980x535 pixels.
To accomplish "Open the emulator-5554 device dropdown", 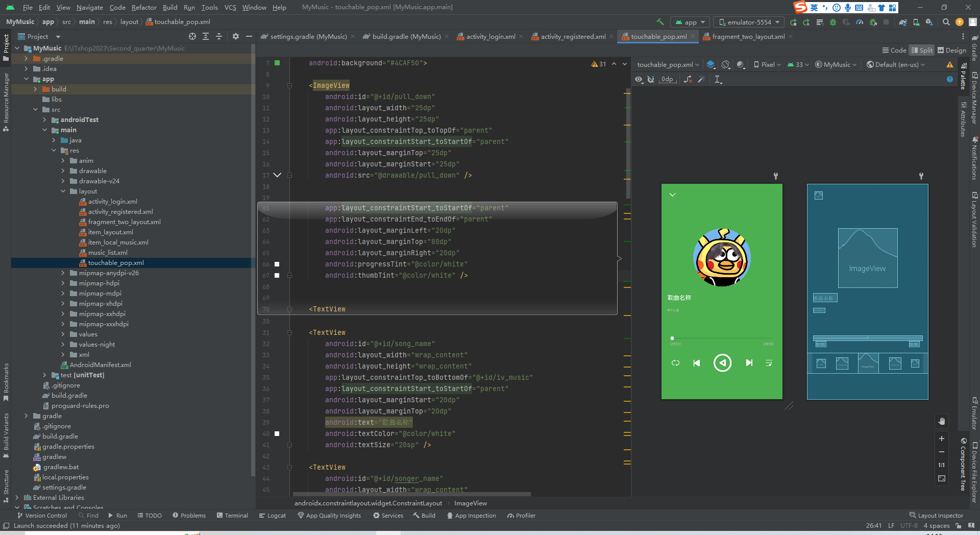I will point(749,22).
